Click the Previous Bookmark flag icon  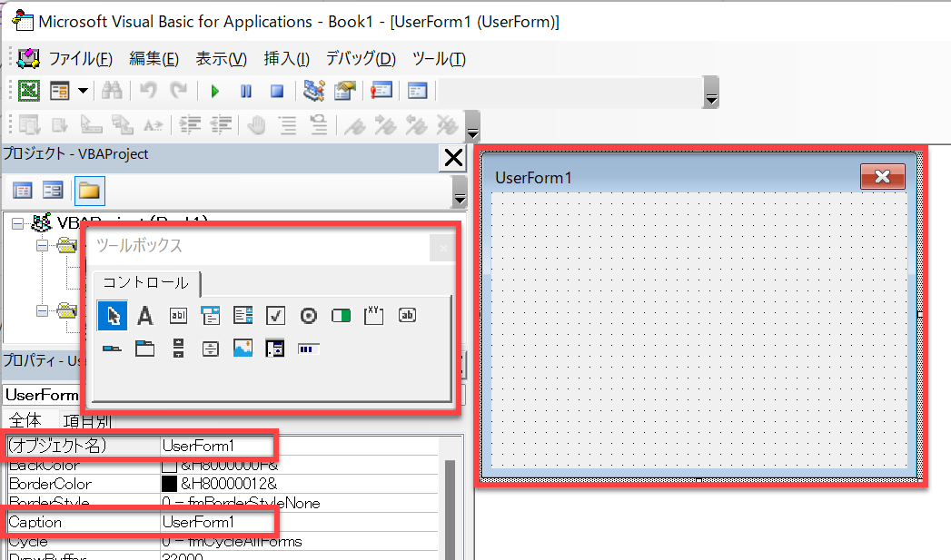coord(416,125)
